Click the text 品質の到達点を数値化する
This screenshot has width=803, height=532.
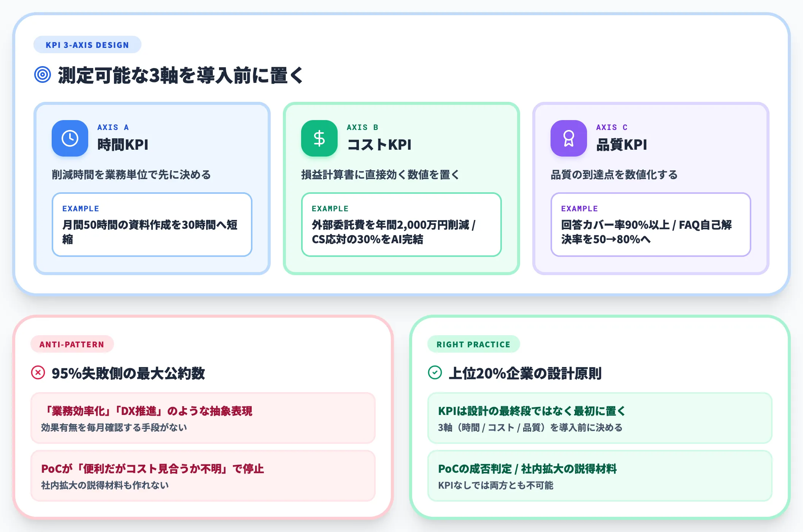614,175
